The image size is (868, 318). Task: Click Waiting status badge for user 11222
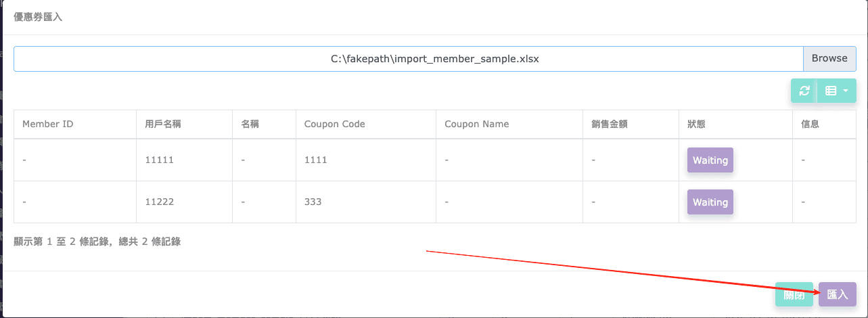(710, 202)
